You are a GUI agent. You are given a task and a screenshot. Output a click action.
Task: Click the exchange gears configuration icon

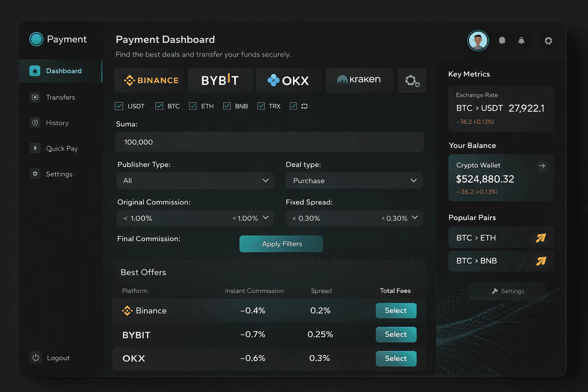tap(412, 80)
